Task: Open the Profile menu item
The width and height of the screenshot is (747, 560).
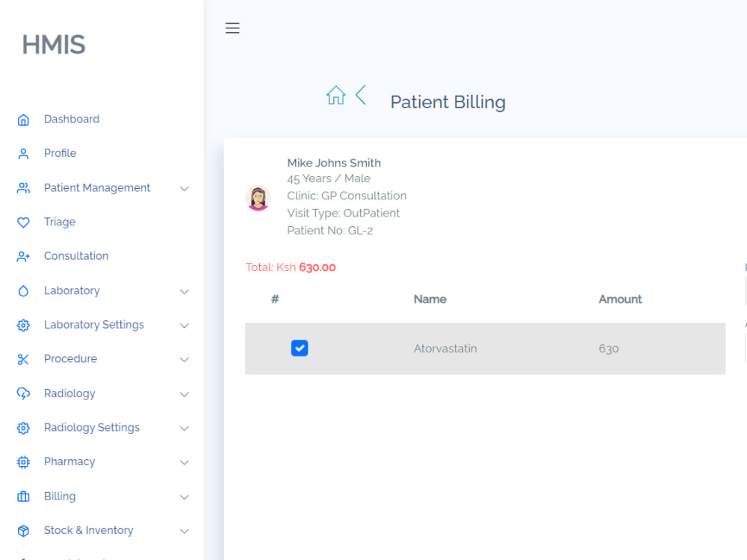Action: (60, 153)
